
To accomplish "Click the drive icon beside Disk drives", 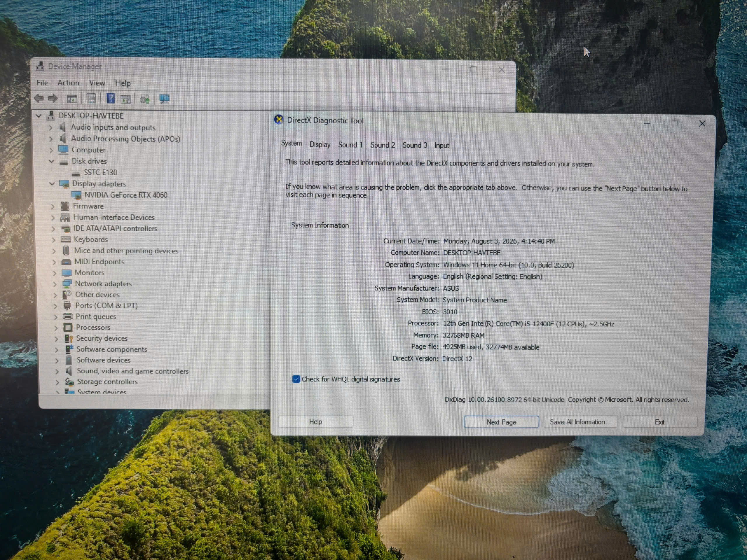I will point(64,162).
